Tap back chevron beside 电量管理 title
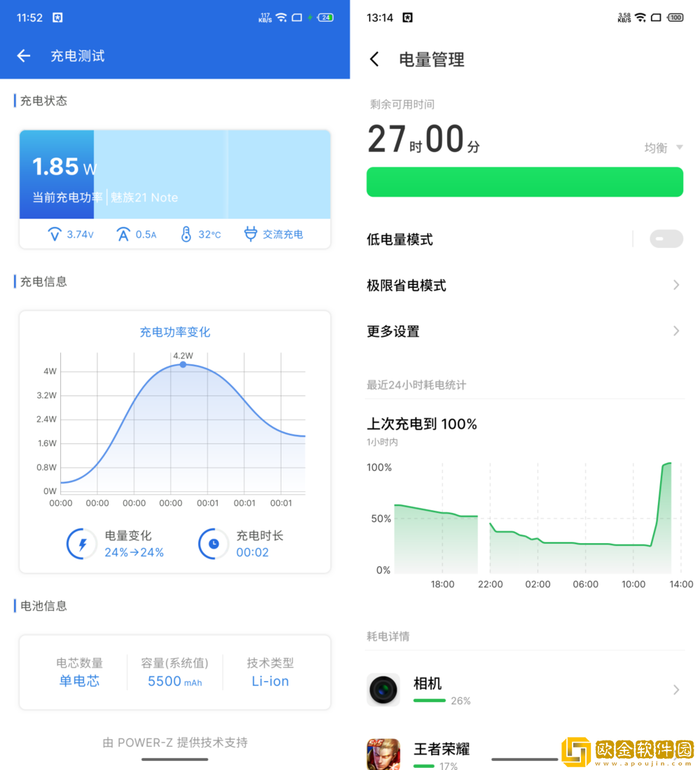700x770 pixels. click(x=374, y=59)
